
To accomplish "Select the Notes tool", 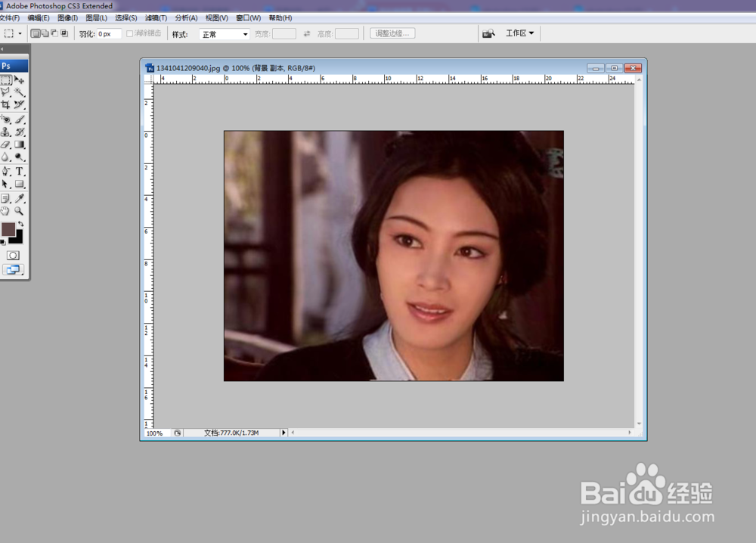I will coord(6,199).
